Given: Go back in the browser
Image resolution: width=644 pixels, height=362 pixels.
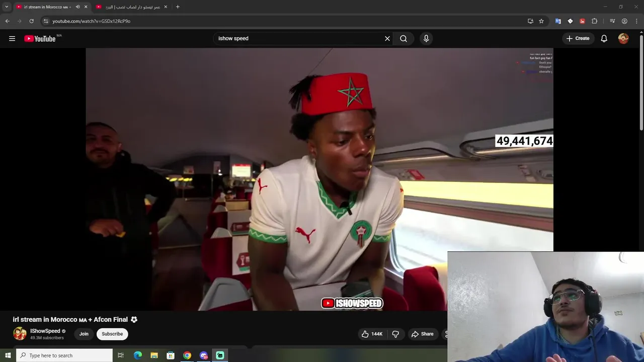Looking at the screenshot, I should 7,21.
